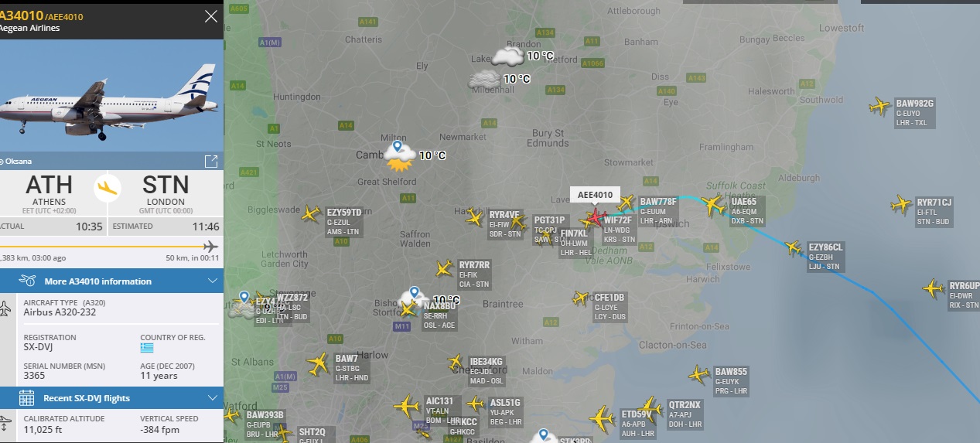The width and height of the screenshot is (980, 443).
Task: Select the UAE65 Emirates aircraft icon
Action: (713, 206)
